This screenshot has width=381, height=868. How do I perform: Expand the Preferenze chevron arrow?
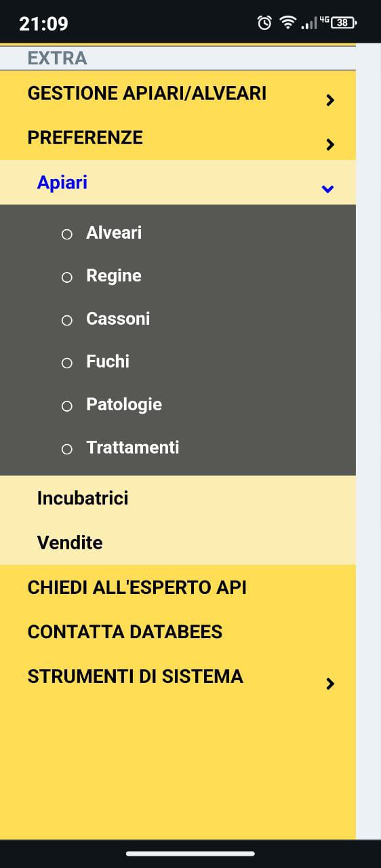tap(330, 144)
